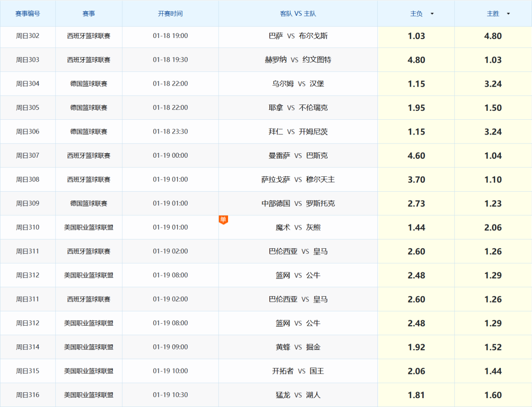The width and height of the screenshot is (532, 407).
Task: Open the 猛龙 VS 湖人 matchup
Action: click(x=298, y=395)
